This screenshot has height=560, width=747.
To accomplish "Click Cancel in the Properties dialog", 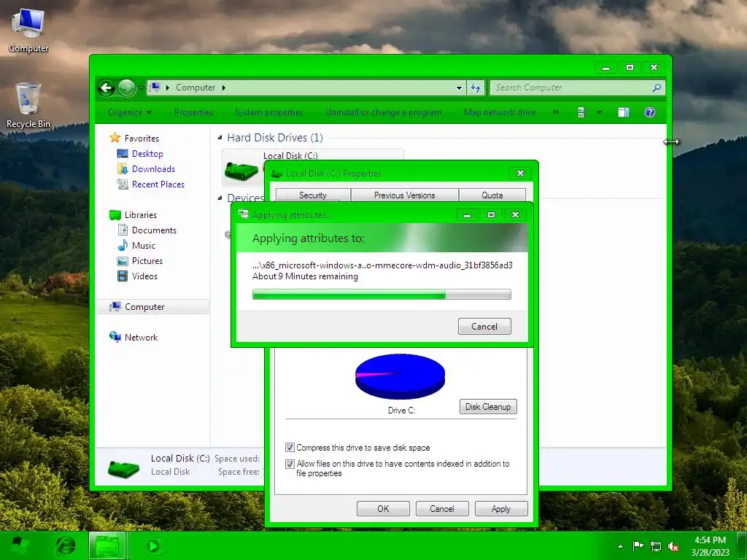I will (x=442, y=508).
